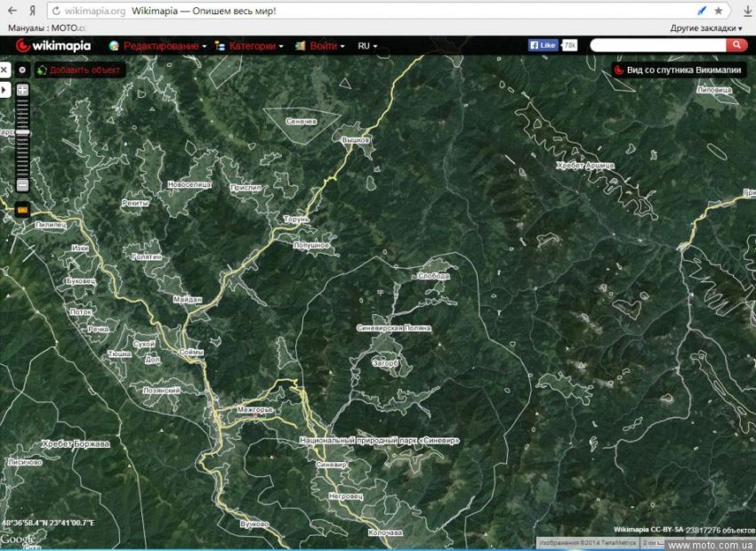Click the browser back arrow
Screen dimensions: 756x551
(12, 11)
